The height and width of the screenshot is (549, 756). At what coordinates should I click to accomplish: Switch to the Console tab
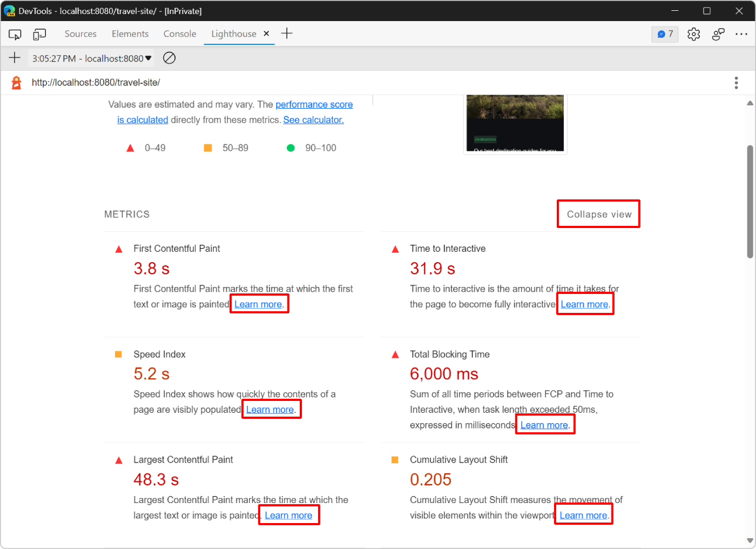click(x=179, y=34)
